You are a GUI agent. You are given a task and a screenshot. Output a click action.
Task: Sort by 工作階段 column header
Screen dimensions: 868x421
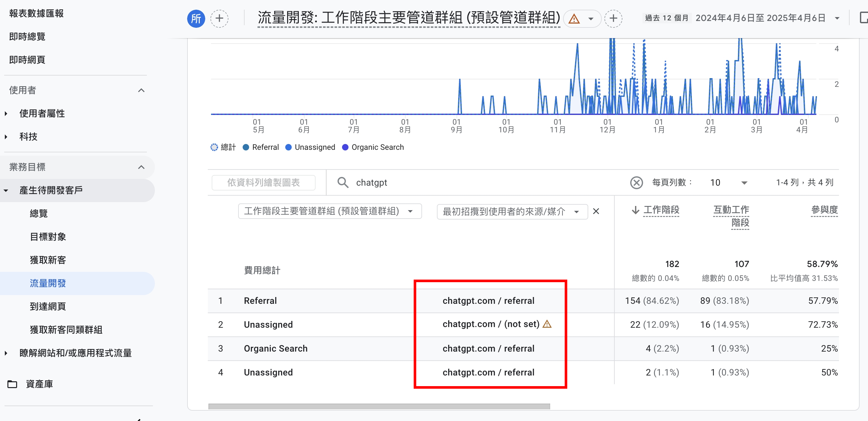[661, 210]
